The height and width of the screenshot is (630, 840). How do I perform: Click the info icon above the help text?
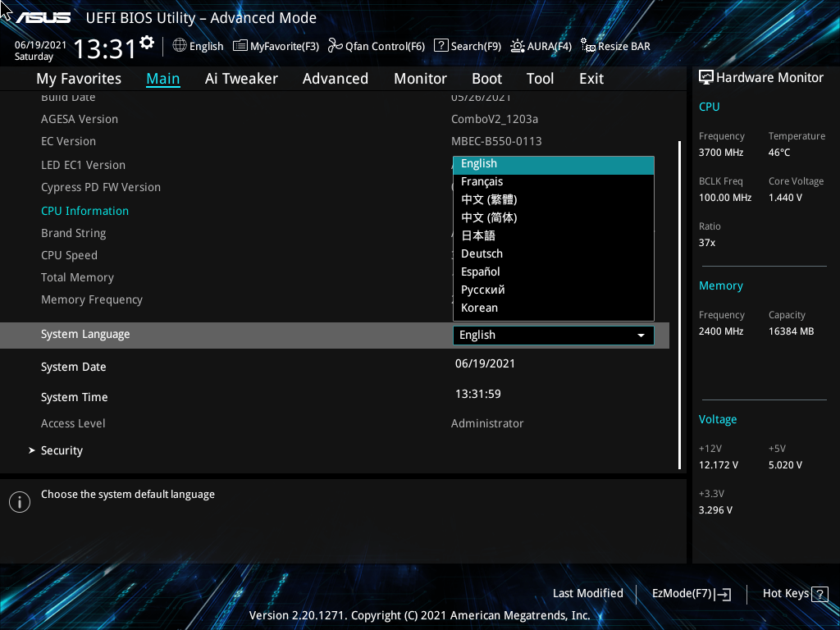pyautogui.click(x=19, y=501)
